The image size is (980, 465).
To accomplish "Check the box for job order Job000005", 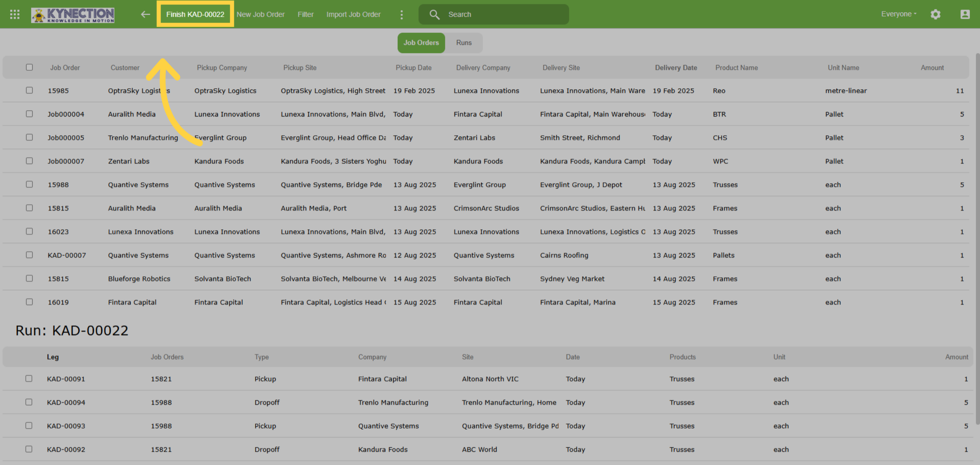I will coord(29,137).
